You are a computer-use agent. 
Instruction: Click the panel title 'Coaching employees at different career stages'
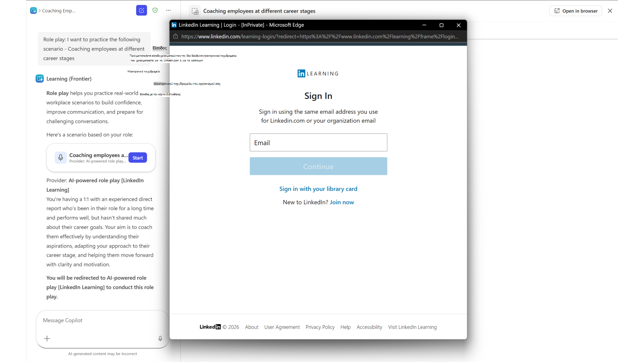coord(259,11)
